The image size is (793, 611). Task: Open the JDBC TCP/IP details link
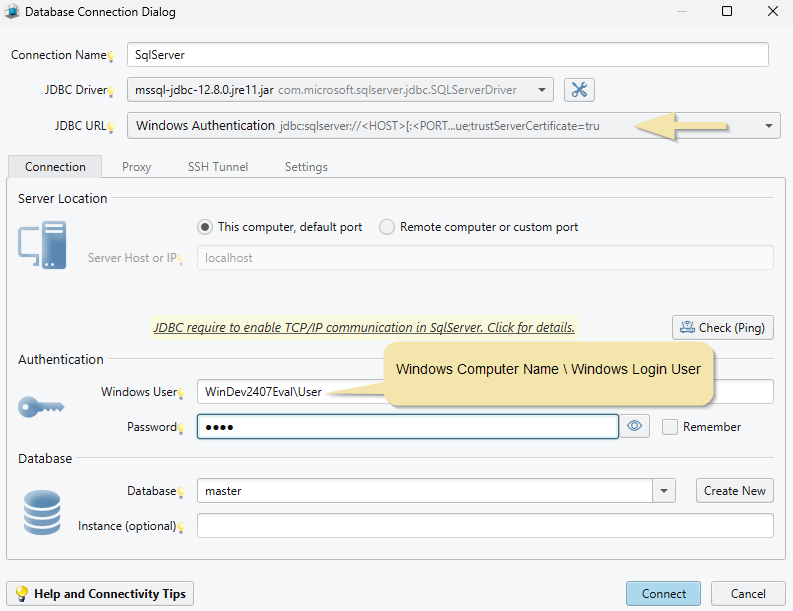click(364, 327)
